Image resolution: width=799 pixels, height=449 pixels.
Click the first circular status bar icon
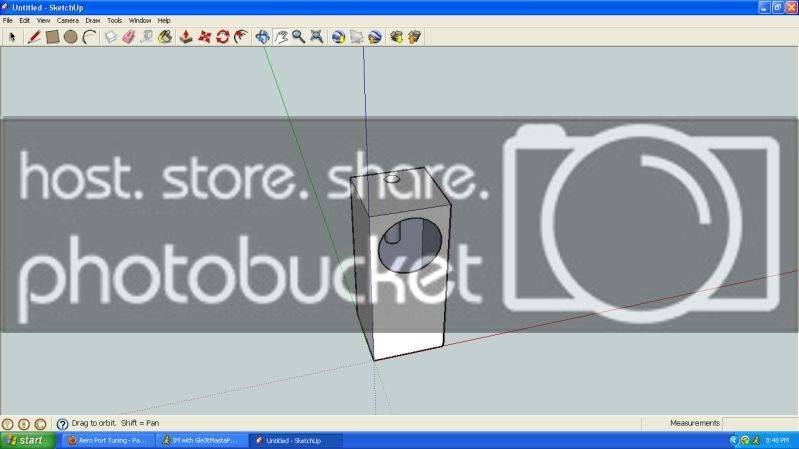[x=8, y=424]
